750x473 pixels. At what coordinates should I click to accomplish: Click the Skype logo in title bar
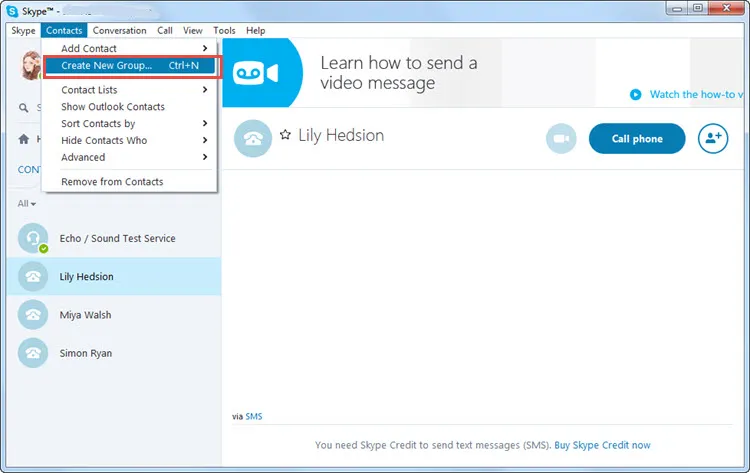(12, 11)
